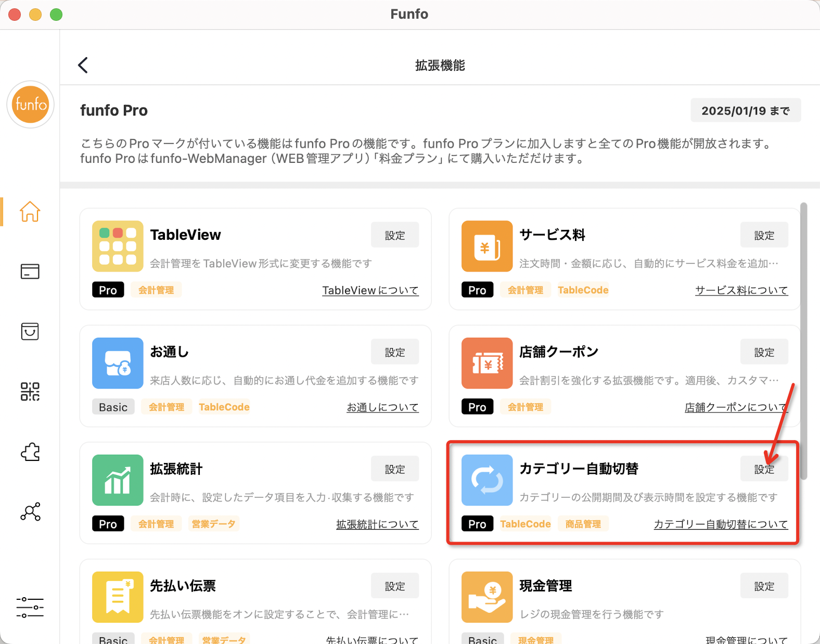Click the 現金管理 card title
This screenshot has width=820, height=644.
(x=546, y=586)
